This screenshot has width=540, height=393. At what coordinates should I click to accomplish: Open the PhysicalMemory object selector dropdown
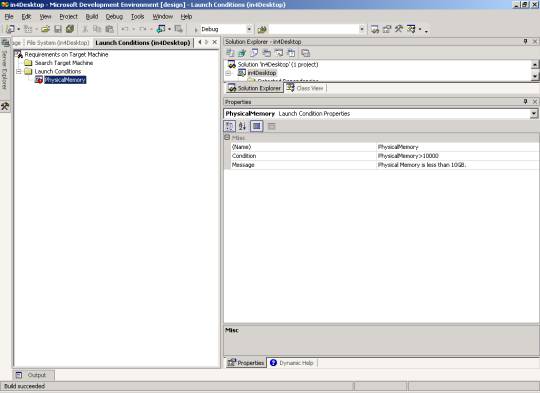(x=534, y=114)
